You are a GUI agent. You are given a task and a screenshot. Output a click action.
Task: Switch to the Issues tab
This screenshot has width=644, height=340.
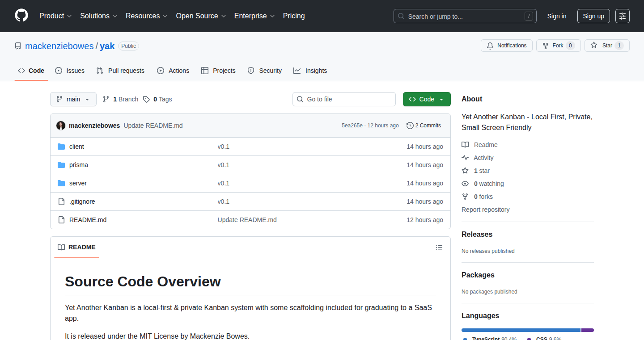click(x=70, y=71)
